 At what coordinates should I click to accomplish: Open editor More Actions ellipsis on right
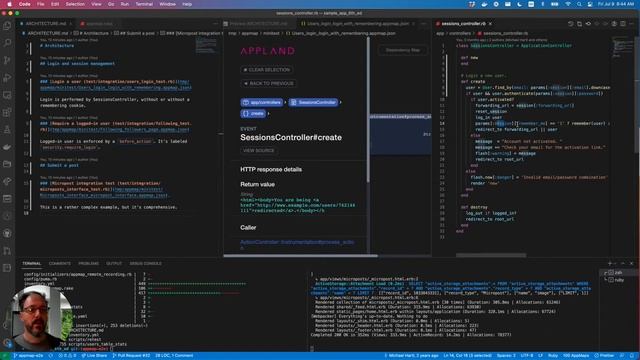632,24
